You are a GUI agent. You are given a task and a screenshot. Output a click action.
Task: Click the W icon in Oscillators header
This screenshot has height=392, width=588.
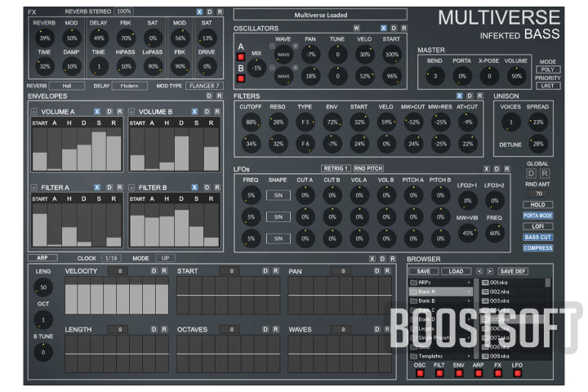[x=357, y=28]
